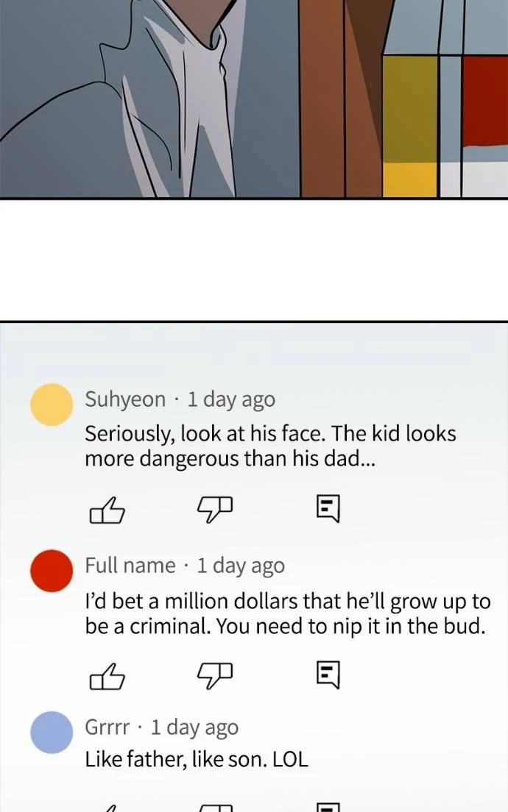Click Grrrr's '1 day ago' timestamp
This screenshot has height=812, width=508.
point(194,727)
